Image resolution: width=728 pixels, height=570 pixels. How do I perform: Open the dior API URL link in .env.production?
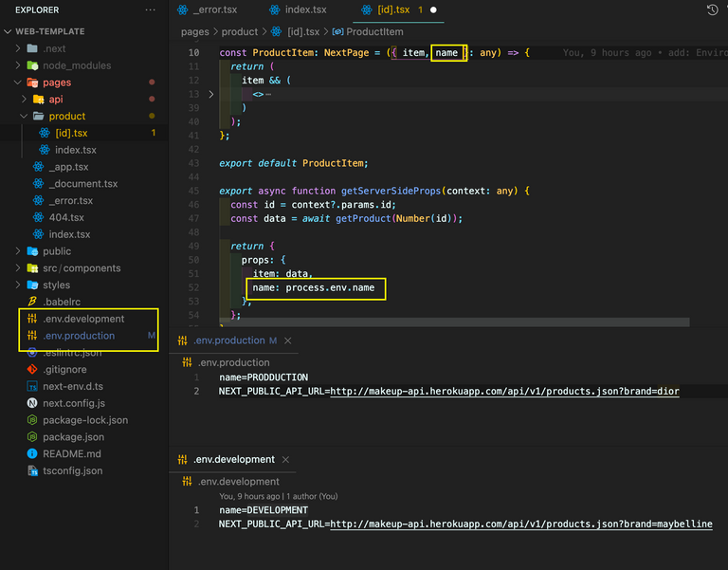504,391
